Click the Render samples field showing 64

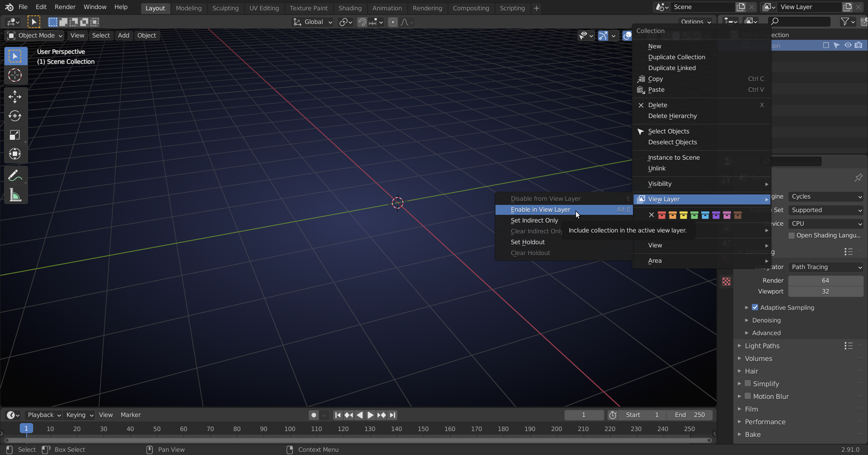click(826, 281)
